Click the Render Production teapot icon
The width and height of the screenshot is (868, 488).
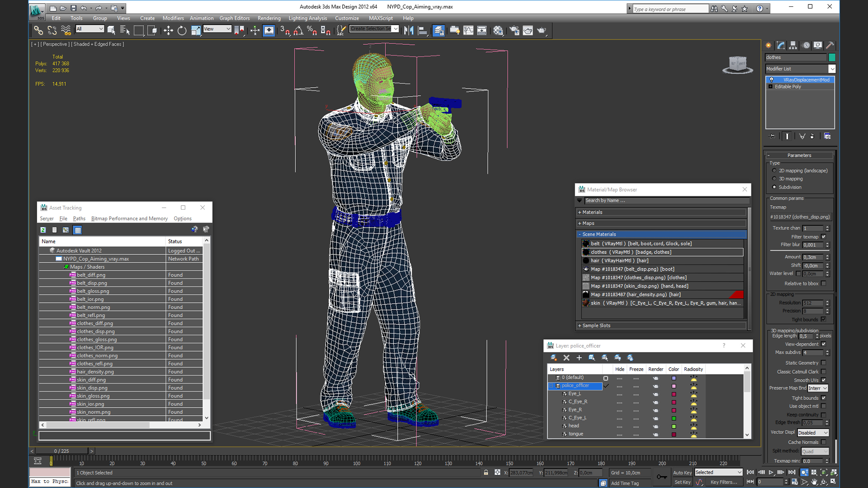[542, 30]
